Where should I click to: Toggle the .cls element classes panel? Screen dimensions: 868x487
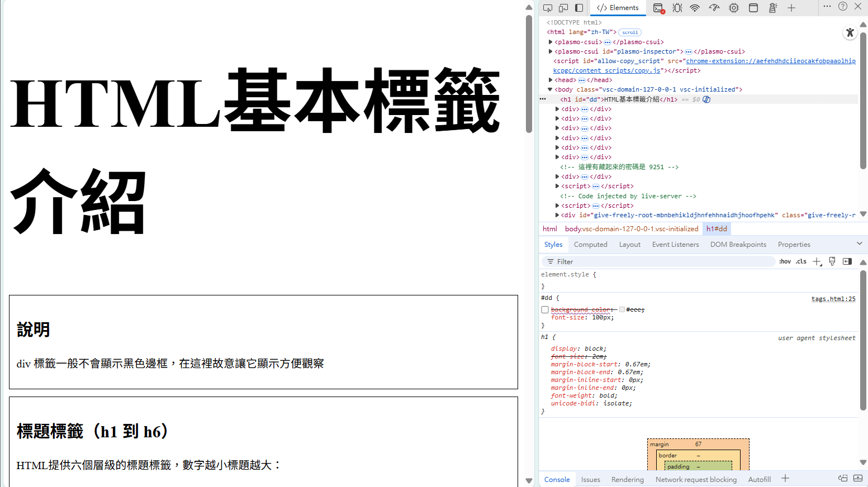[x=801, y=261]
